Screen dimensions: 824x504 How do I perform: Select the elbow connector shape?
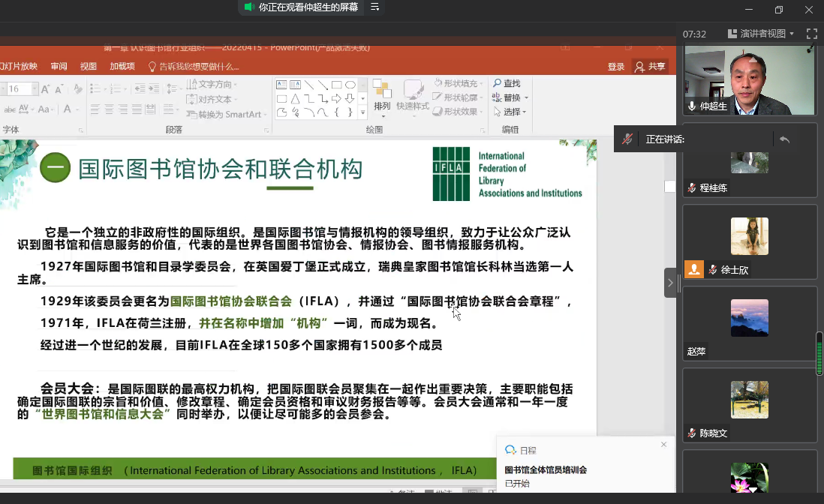click(x=309, y=99)
